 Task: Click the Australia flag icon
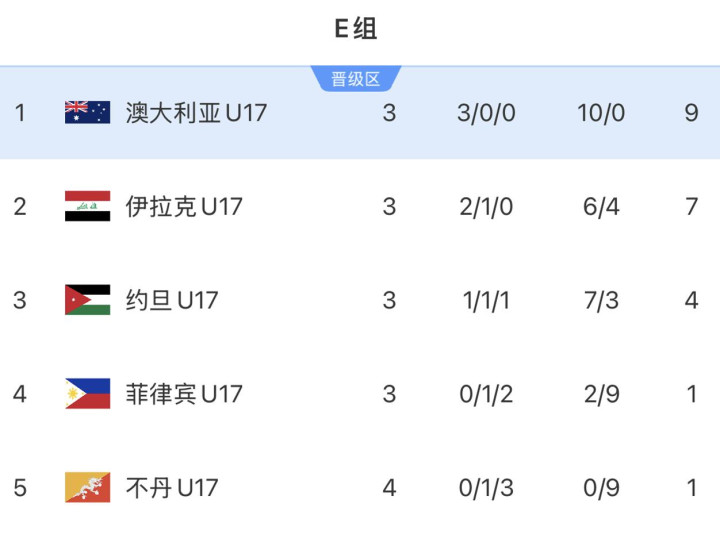click(x=87, y=112)
